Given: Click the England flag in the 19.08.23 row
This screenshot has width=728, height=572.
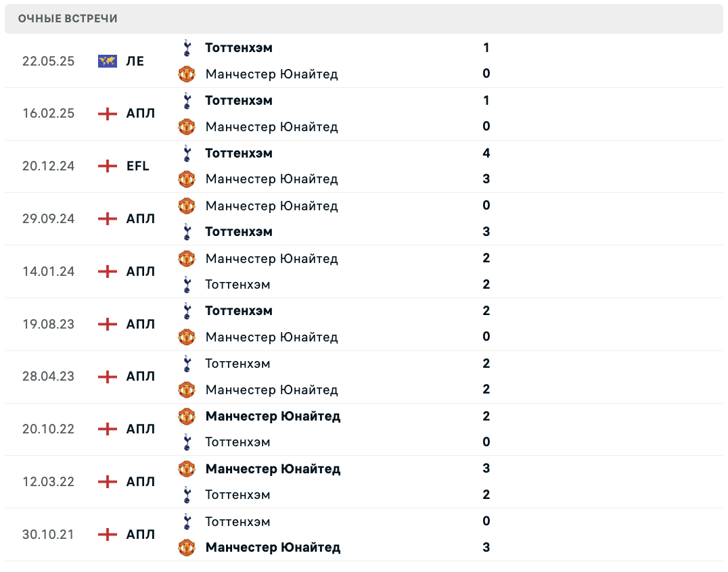Looking at the screenshot, I should click(107, 324).
